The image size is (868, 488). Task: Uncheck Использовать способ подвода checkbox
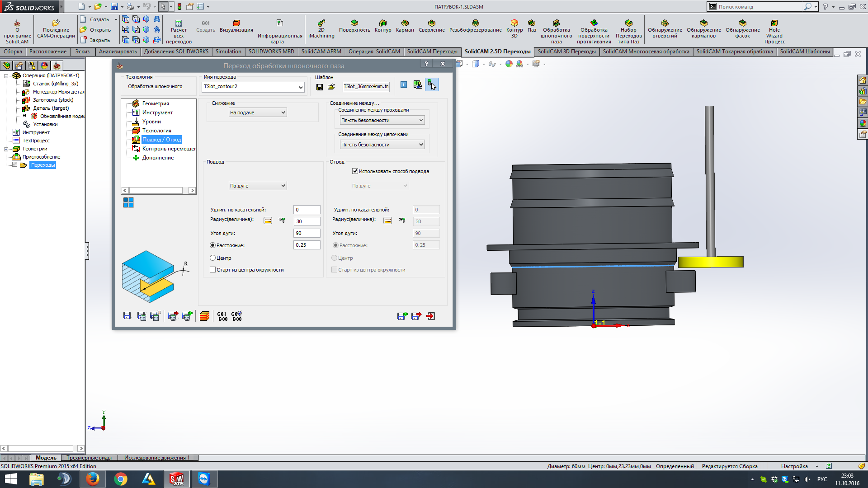355,171
